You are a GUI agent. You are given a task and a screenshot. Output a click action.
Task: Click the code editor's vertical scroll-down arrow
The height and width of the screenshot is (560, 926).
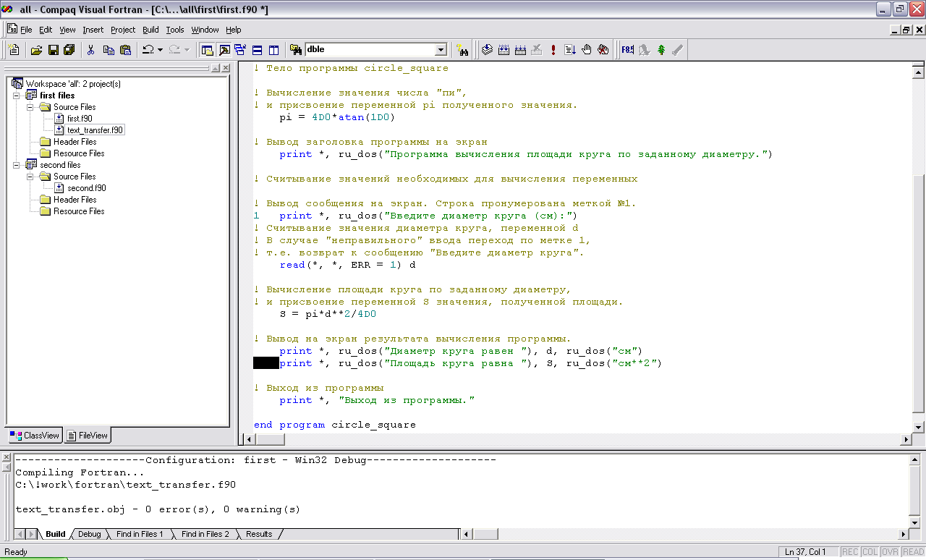coord(919,427)
